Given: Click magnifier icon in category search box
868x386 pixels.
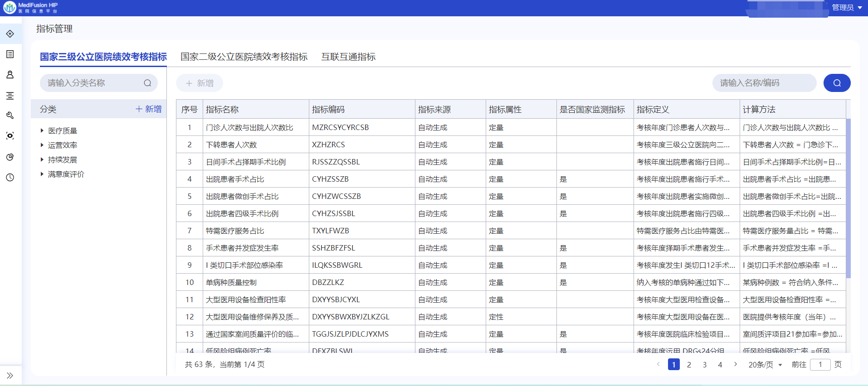Looking at the screenshot, I should tap(147, 83).
